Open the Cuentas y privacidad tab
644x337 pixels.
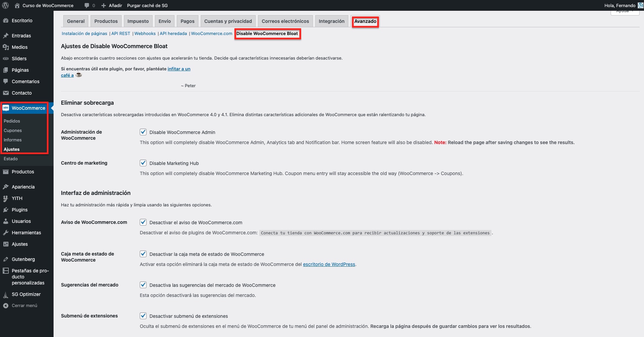click(x=228, y=21)
